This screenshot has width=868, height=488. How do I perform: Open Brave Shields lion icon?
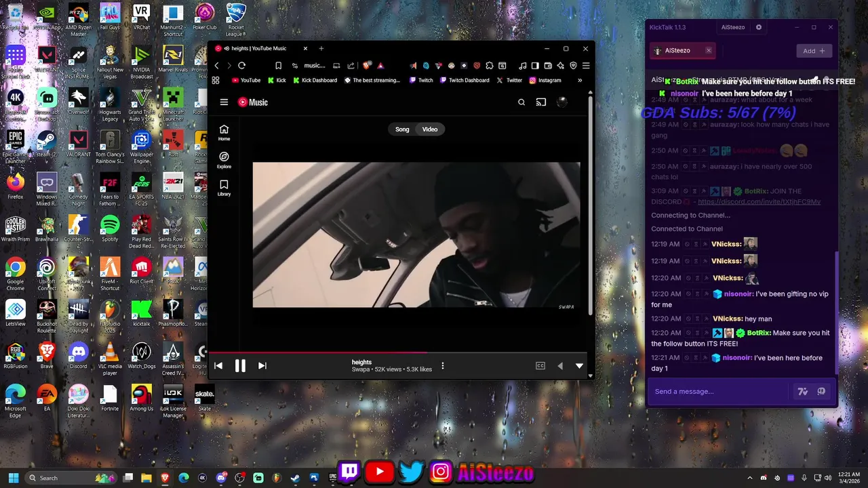pos(366,66)
